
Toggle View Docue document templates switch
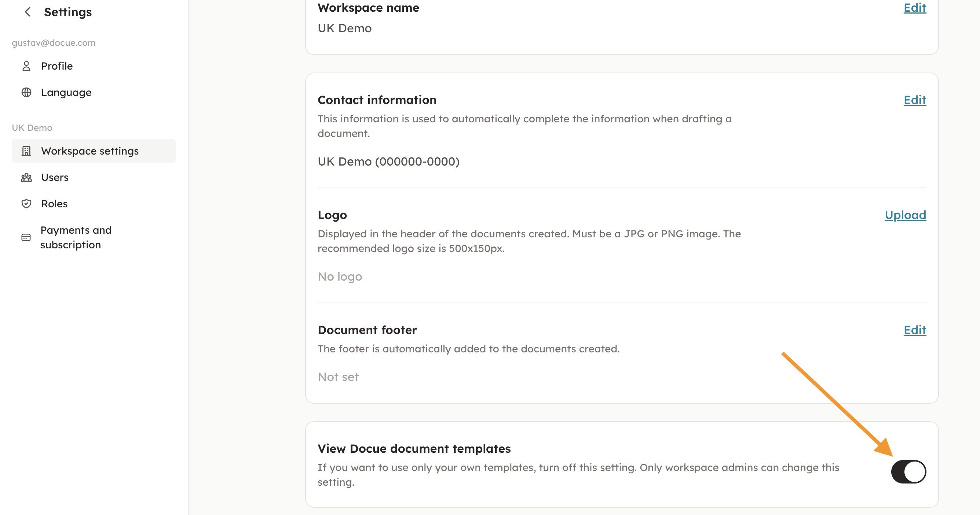pyautogui.click(x=908, y=472)
